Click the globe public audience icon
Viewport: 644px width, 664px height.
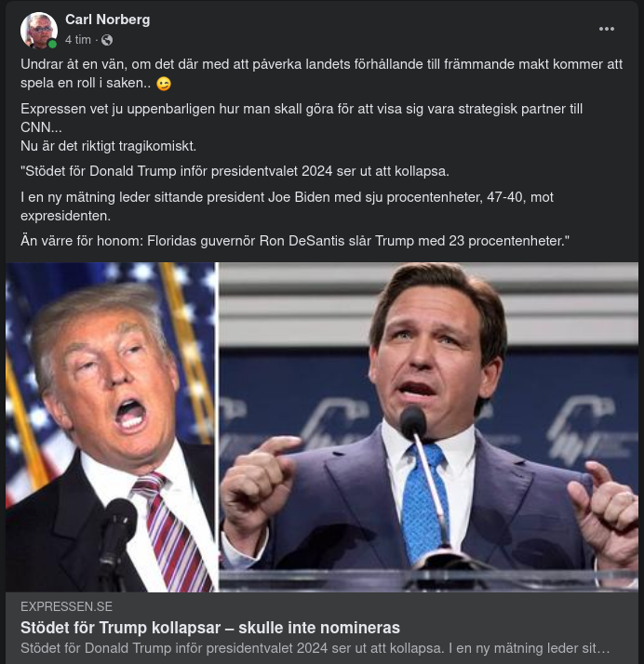point(107,40)
